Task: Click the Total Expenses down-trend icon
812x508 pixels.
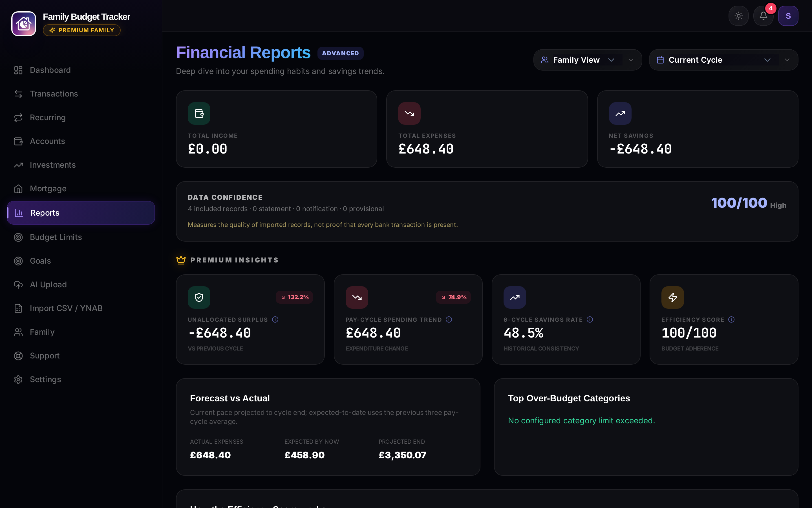Action: [x=409, y=113]
